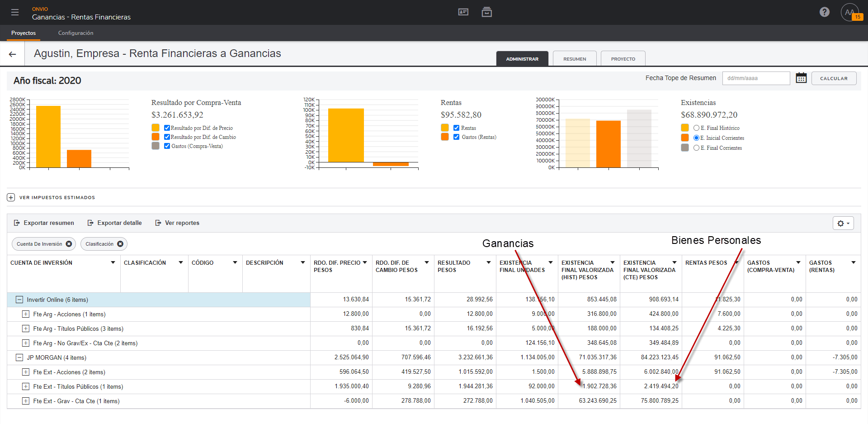The image size is (868, 424).
Task: Open the grid settings gear menu
Action: 843,223
